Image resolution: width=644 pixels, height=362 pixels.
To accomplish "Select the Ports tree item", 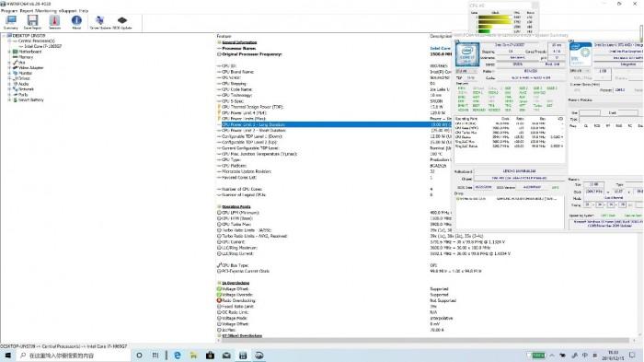I will (x=23, y=95).
